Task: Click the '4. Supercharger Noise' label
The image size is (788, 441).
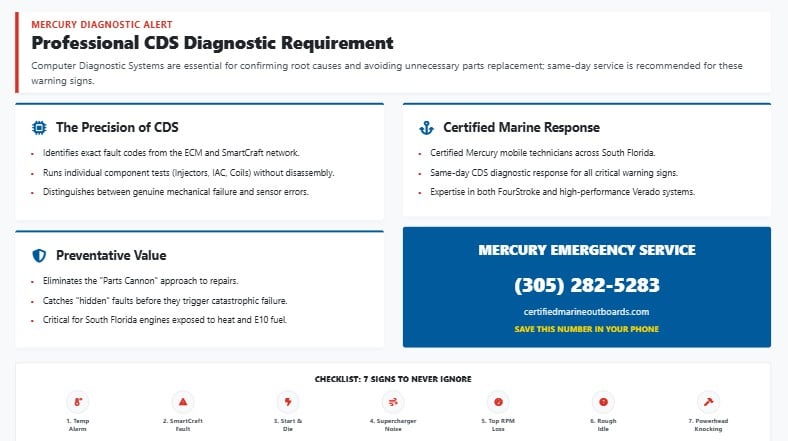Action: point(393,425)
